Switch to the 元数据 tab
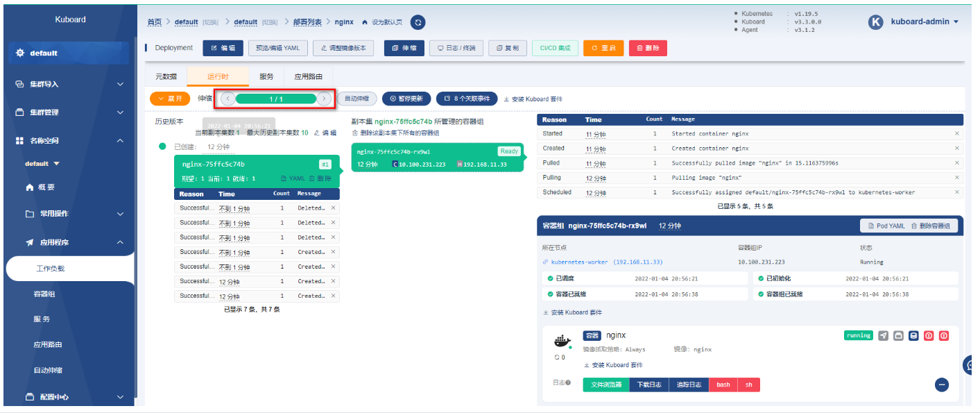 tap(166, 76)
